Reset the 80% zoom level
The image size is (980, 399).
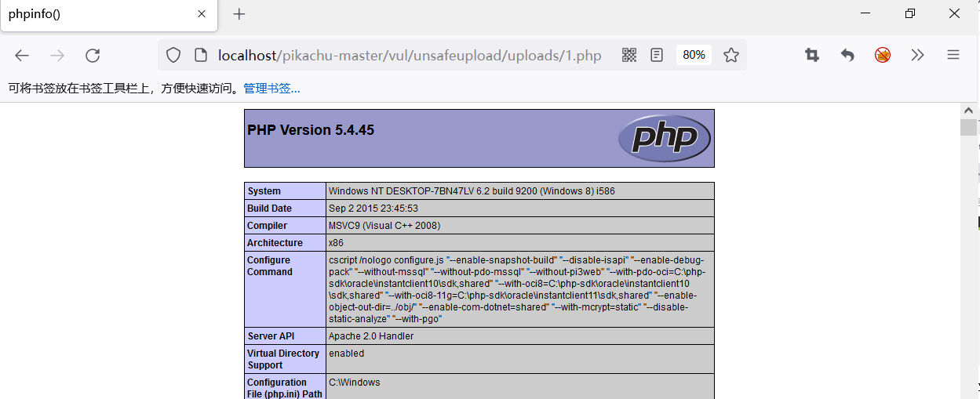694,55
